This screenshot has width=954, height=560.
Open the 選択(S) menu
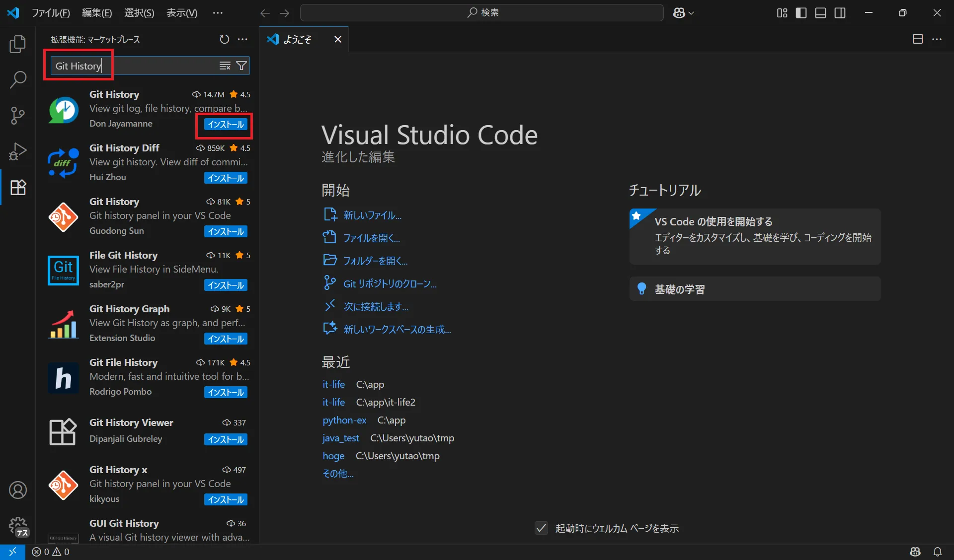[139, 13]
